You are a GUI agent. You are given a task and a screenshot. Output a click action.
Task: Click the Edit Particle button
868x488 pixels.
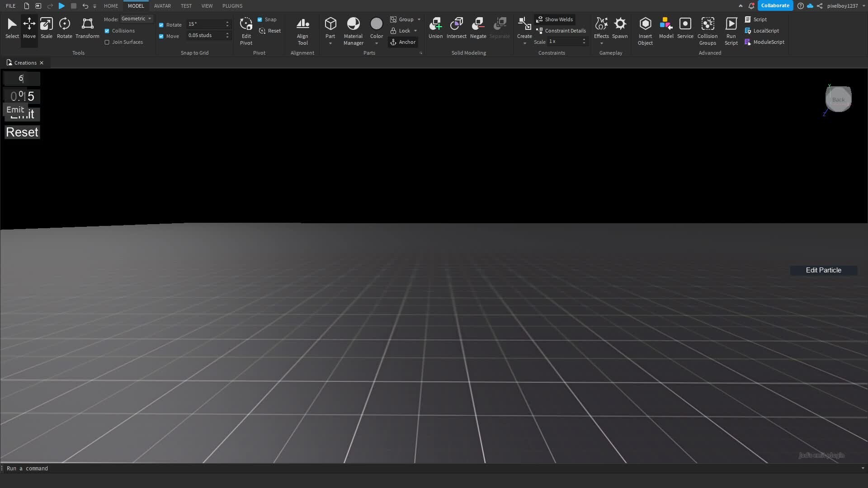[823, 270]
